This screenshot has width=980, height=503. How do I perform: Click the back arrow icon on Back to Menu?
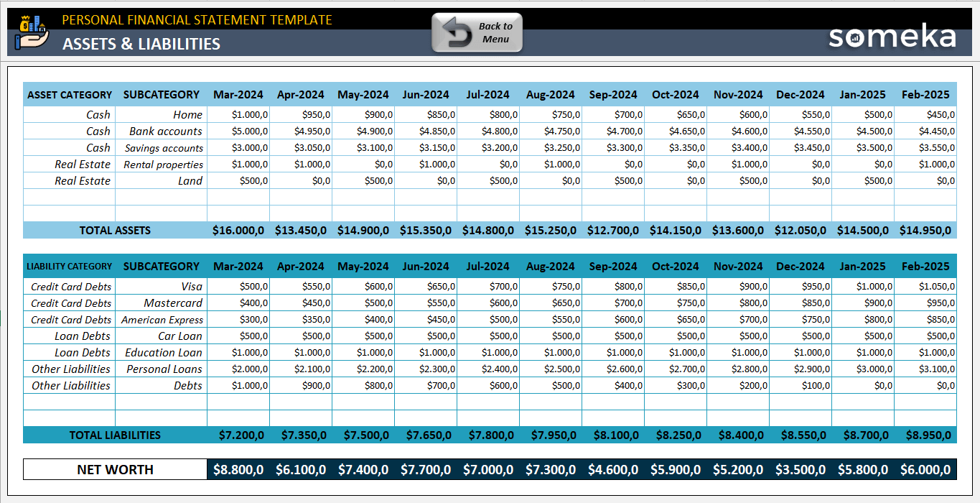point(457,30)
